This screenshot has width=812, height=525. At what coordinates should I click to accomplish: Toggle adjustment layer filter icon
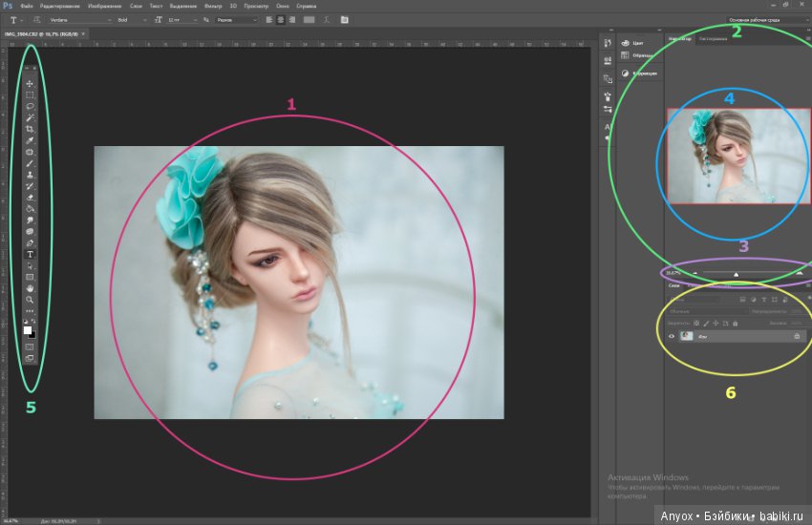pyautogui.click(x=753, y=300)
